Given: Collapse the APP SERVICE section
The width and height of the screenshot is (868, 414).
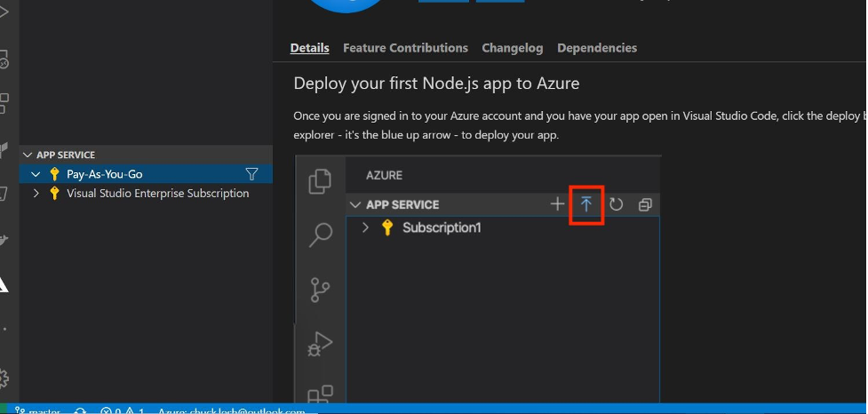Looking at the screenshot, I should [28, 155].
